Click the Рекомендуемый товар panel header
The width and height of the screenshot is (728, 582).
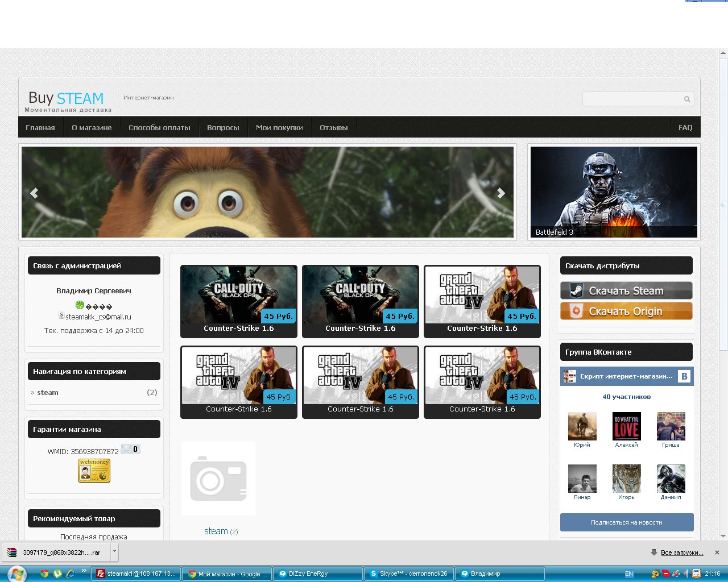94,518
